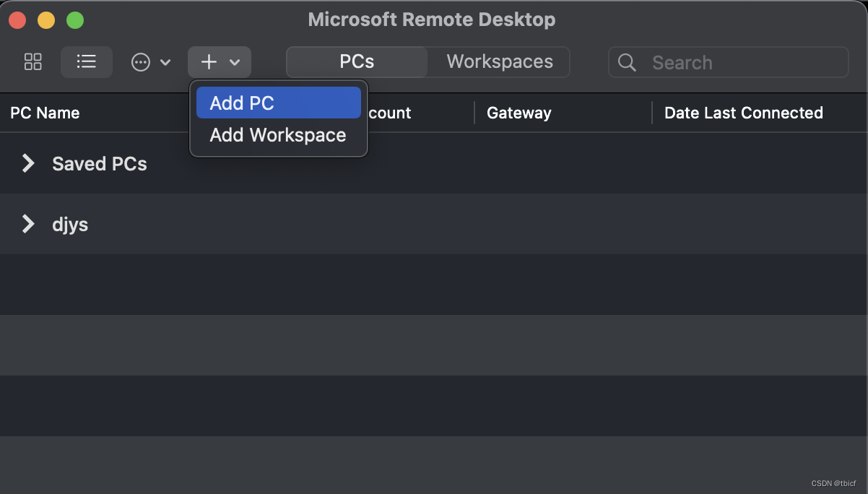
Task: Select the Workspaces tab
Action: (x=500, y=62)
